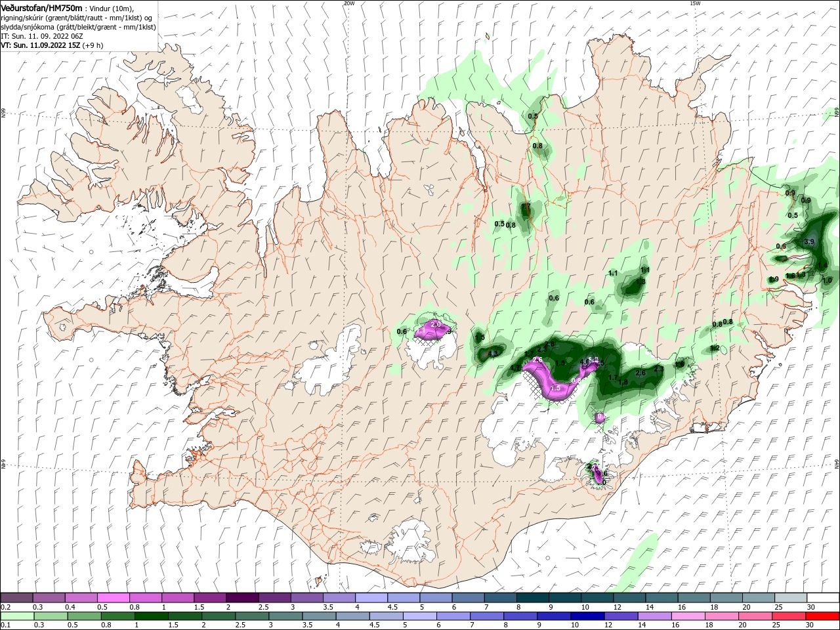The height and width of the screenshot is (630, 840).
Task: Click the 0.1 label on the lower scale
Action: tap(5, 625)
